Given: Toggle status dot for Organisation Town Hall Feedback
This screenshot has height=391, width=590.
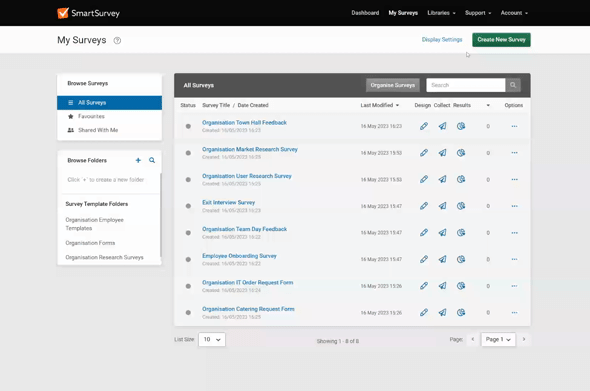Looking at the screenshot, I should click(188, 126).
